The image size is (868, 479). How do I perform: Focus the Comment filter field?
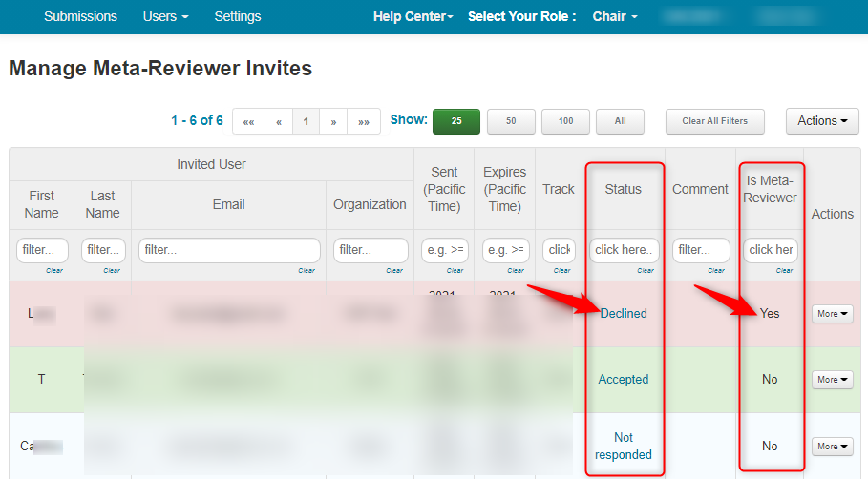click(701, 250)
